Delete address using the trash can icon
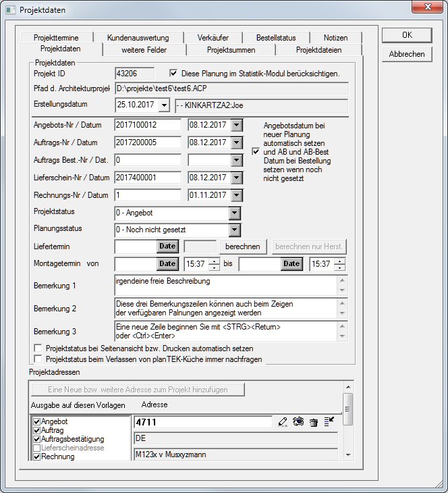 click(x=313, y=422)
